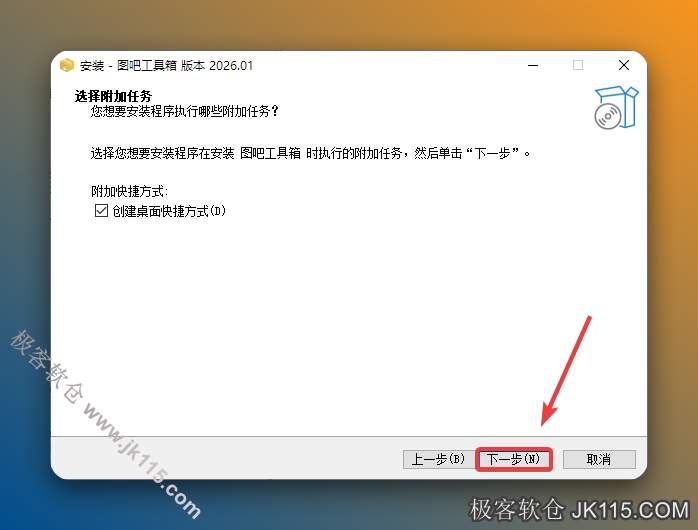The height and width of the screenshot is (530, 698).
Task: Click the disabled maximize button
Action: tap(578, 65)
